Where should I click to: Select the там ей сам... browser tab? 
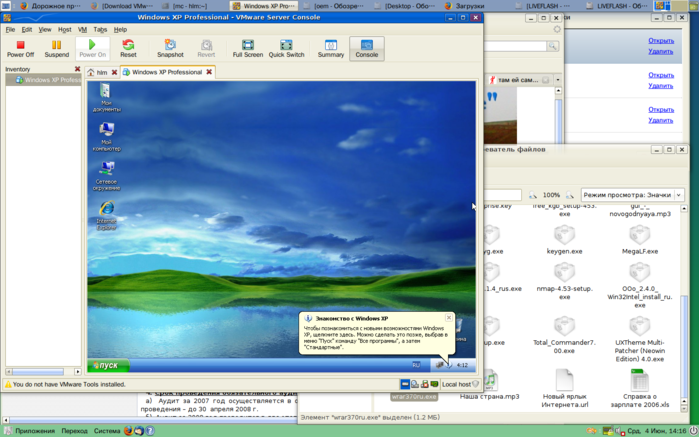(519, 80)
